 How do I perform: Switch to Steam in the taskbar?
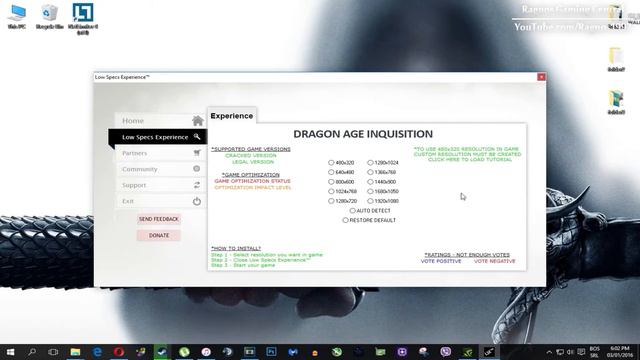(x=162, y=352)
